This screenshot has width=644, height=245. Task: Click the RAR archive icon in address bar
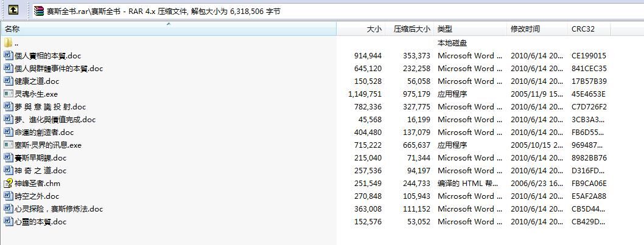tap(40, 11)
